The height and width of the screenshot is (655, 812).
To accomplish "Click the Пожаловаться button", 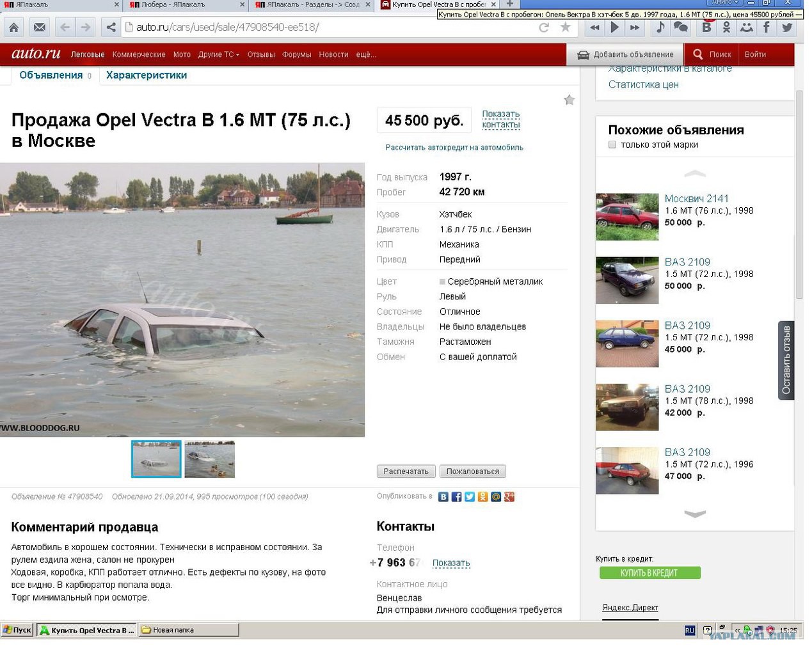I will click(473, 471).
